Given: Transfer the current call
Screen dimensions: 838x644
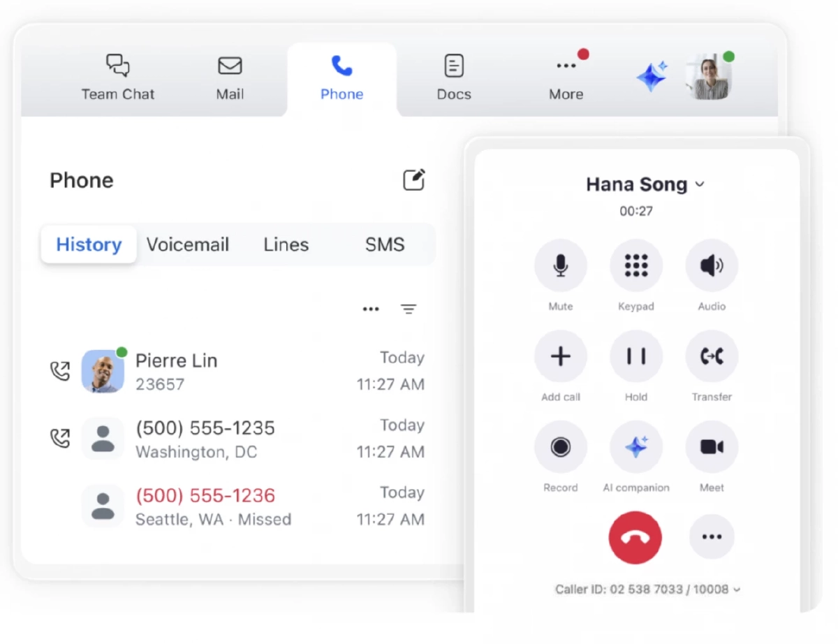Looking at the screenshot, I should click(x=712, y=356).
